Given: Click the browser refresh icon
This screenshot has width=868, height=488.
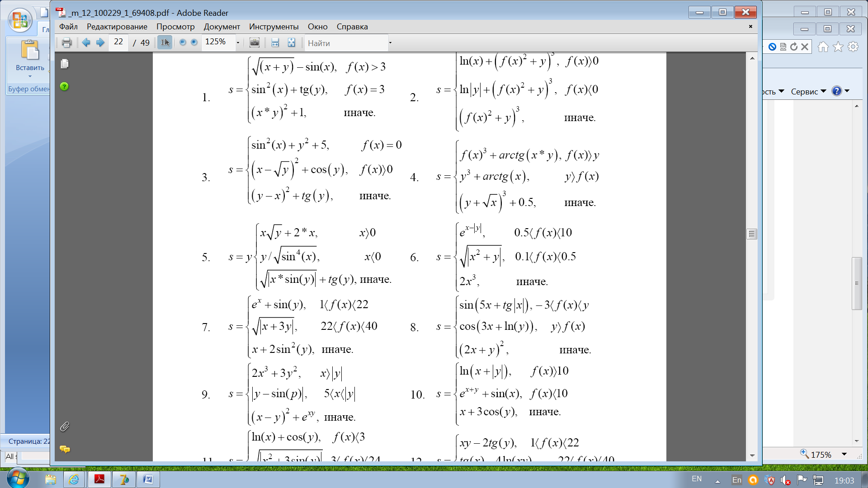Looking at the screenshot, I should [794, 47].
